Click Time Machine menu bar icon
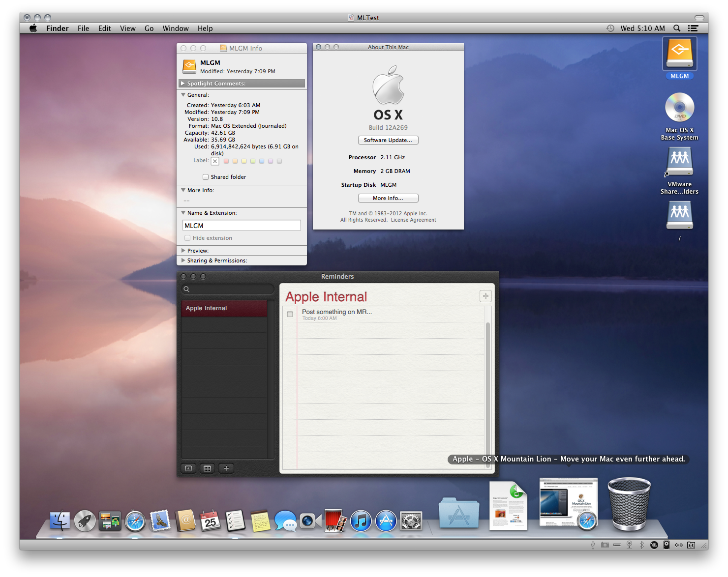Viewport: 728px width, 577px height. (610, 29)
